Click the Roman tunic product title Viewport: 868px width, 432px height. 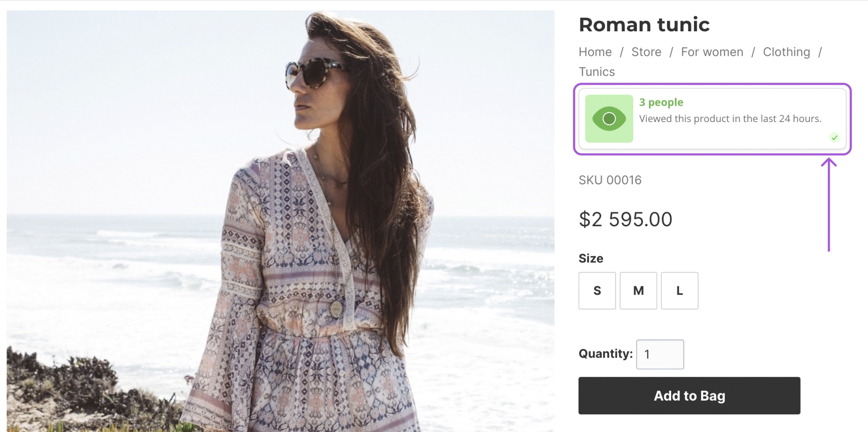tap(644, 25)
